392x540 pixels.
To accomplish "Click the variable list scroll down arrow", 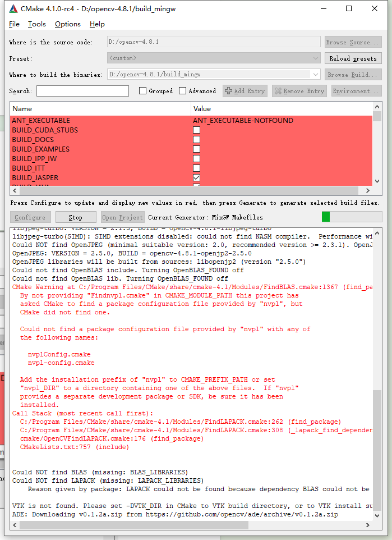I will pyautogui.click(x=377, y=181).
